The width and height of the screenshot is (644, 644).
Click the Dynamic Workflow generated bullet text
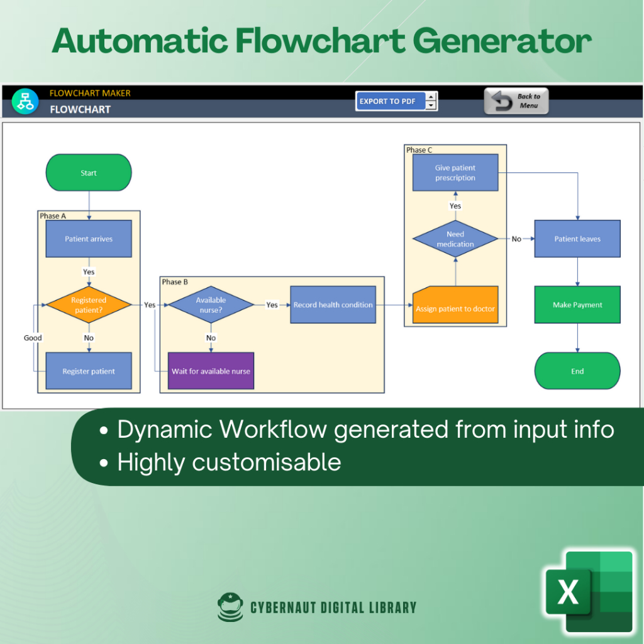[365, 430]
